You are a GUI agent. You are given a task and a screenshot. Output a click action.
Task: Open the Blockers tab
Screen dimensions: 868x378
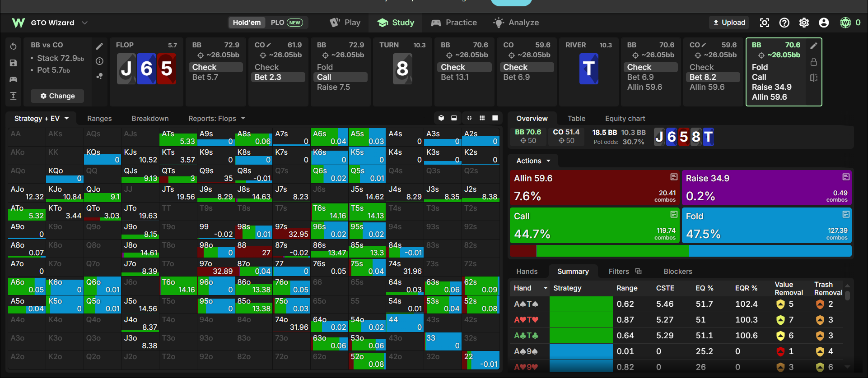[678, 272]
